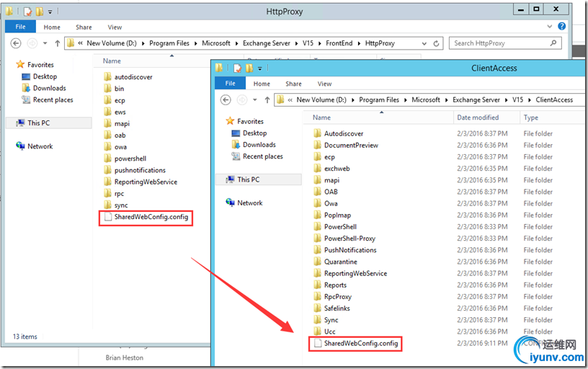
Task: Select RpcProxy folder in ClientAccess
Action: pos(333,297)
